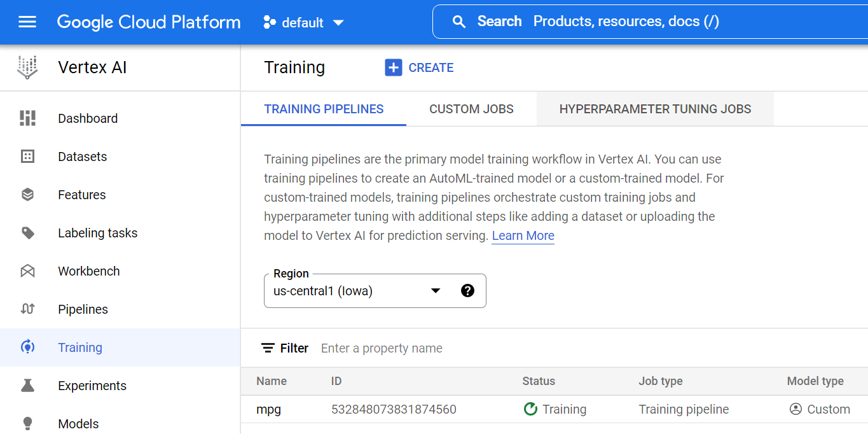Open Dashboard in the sidebar
The height and width of the screenshot is (434, 868).
point(120,118)
